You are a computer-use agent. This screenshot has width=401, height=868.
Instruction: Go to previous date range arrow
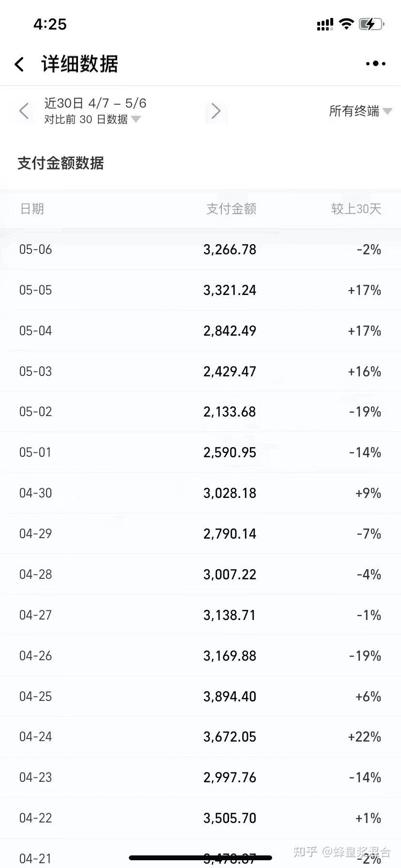[24, 111]
